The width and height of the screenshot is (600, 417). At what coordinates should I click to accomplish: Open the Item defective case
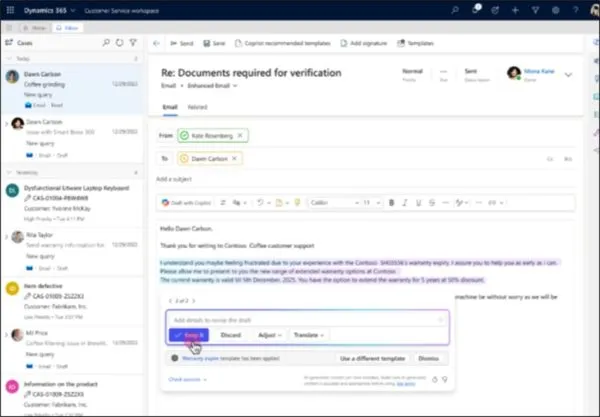pyautogui.click(x=72, y=301)
